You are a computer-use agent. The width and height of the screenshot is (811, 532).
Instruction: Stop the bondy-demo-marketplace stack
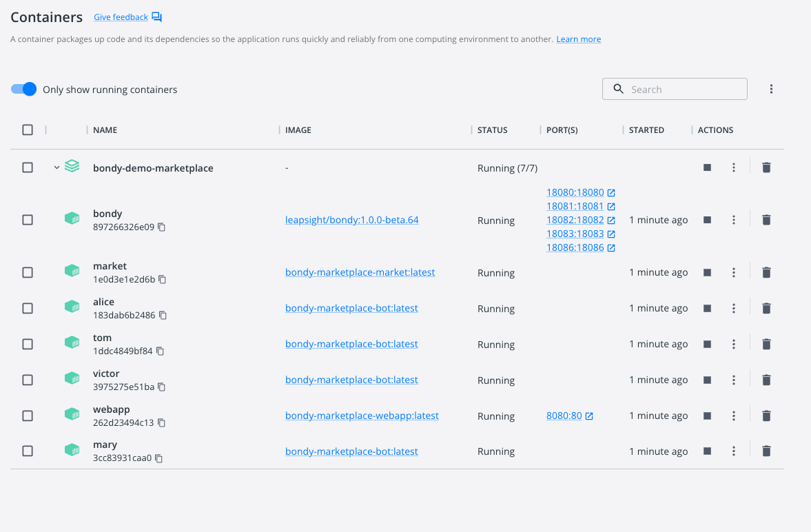click(707, 167)
